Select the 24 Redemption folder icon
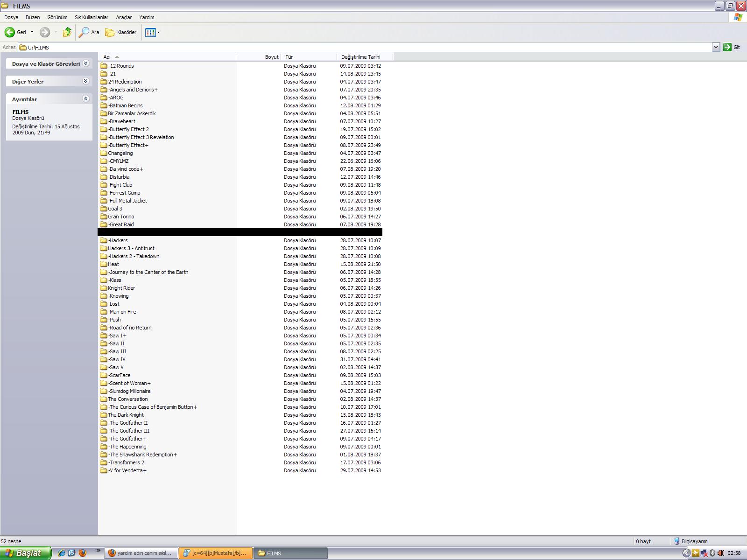Image resolution: width=747 pixels, height=560 pixels. coord(104,82)
